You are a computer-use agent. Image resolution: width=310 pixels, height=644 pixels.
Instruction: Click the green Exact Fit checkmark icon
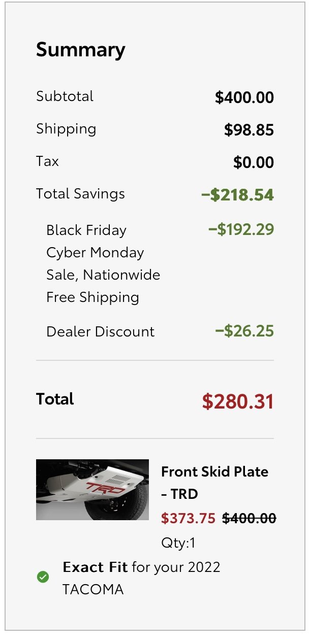(x=43, y=577)
